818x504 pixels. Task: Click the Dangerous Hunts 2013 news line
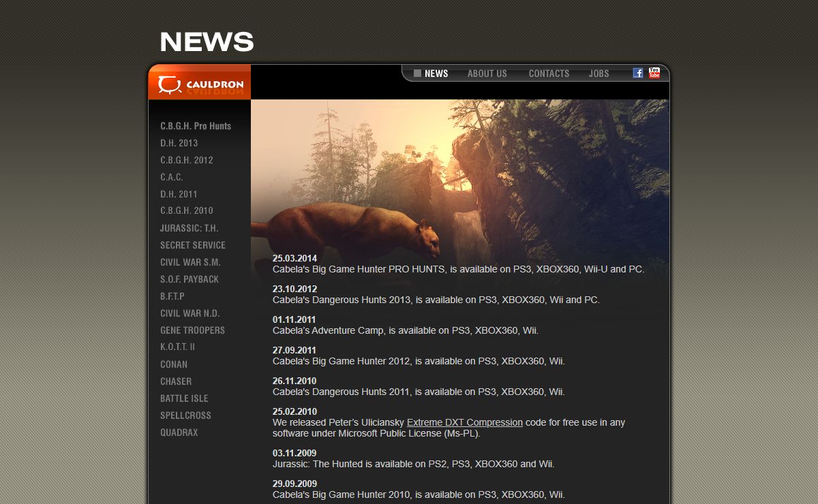(x=436, y=300)
